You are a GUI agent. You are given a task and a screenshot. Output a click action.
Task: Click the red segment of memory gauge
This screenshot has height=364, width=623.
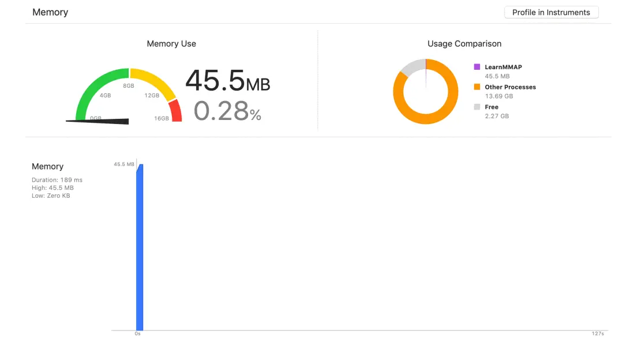(x=175, y=111)
